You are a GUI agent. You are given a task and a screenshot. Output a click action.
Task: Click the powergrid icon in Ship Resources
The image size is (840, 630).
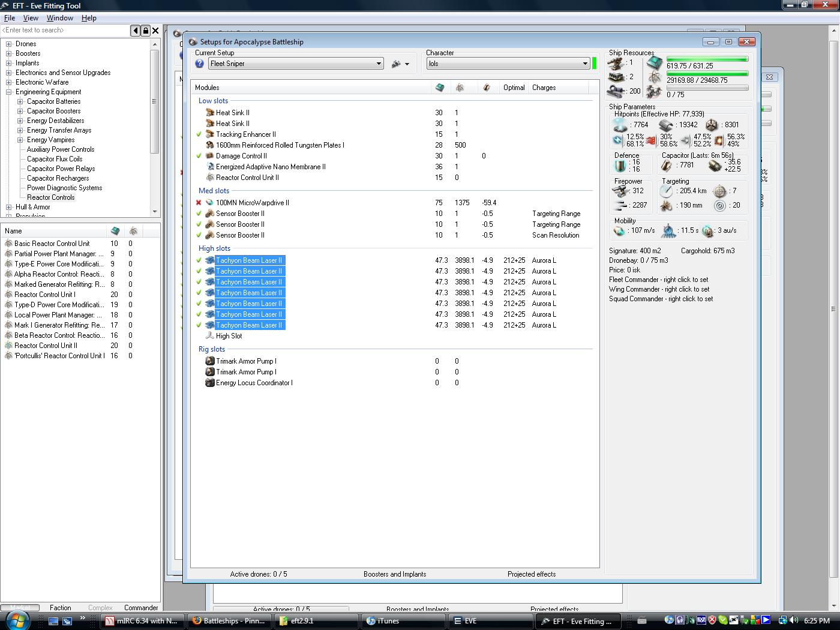point(655,77)
